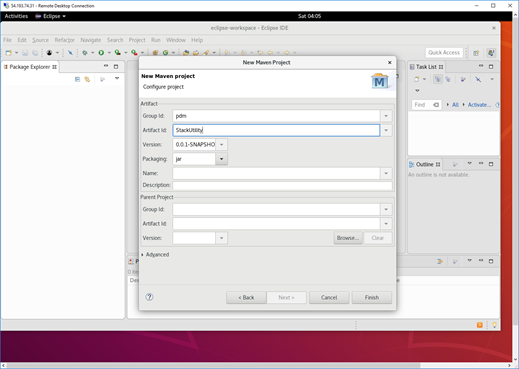Screen dimensions: 519x369
Task: Open the Eclipse app menu in top bar
Action: (x=51, y=16)
